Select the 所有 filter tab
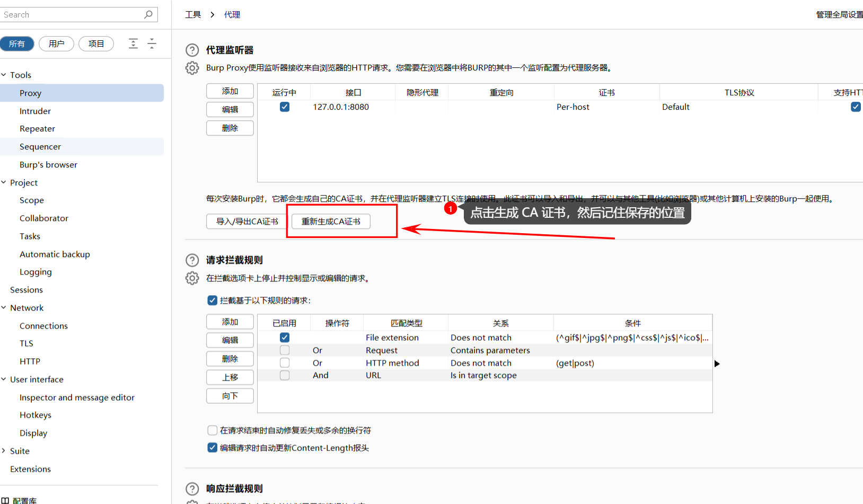The image size is (863, 504). pos(17,44)
